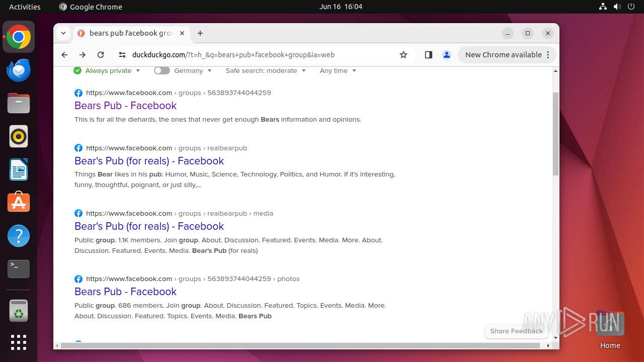Screen dimensions: 644x362
Task: Click the scroll down arrow of page
Action: click(555, 337)
